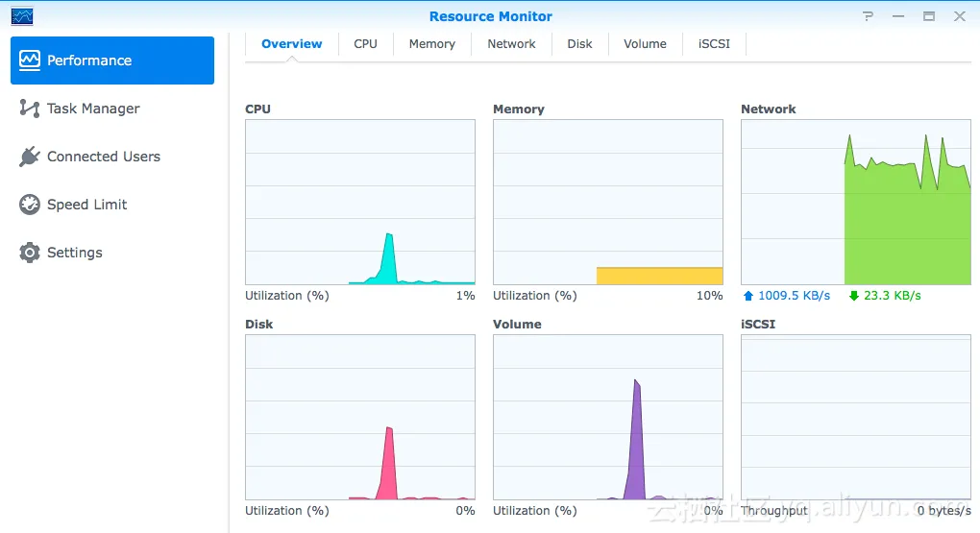This screenshot has width=980, height=533.
Task: Click the Resource Monitor app icon in title bar
Action: click(22, 16)
